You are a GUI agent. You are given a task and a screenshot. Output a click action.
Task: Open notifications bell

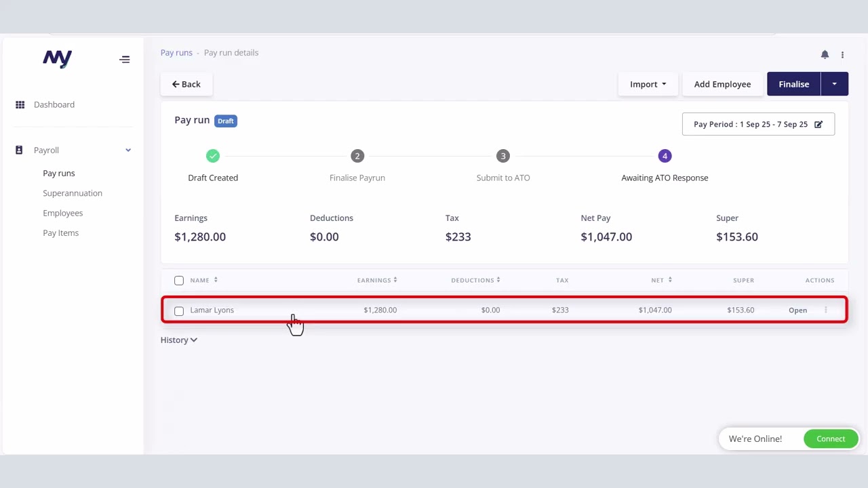pyautogui.click(x=825, y=54)
